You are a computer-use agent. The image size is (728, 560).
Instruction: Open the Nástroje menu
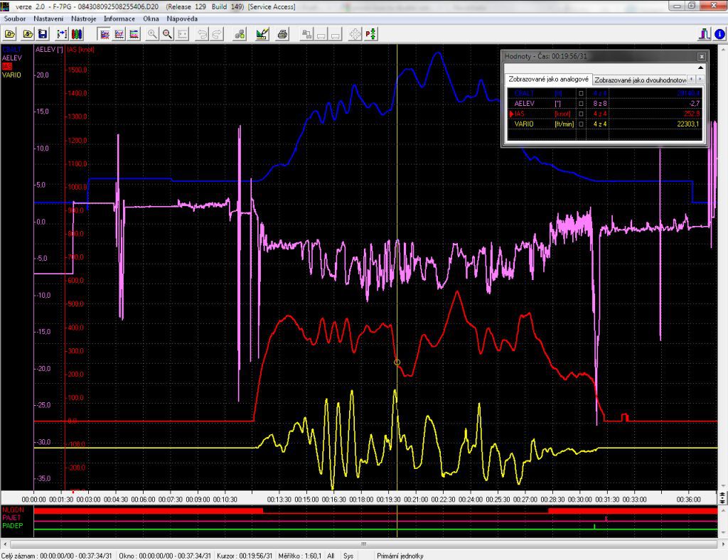coord(84,18)
